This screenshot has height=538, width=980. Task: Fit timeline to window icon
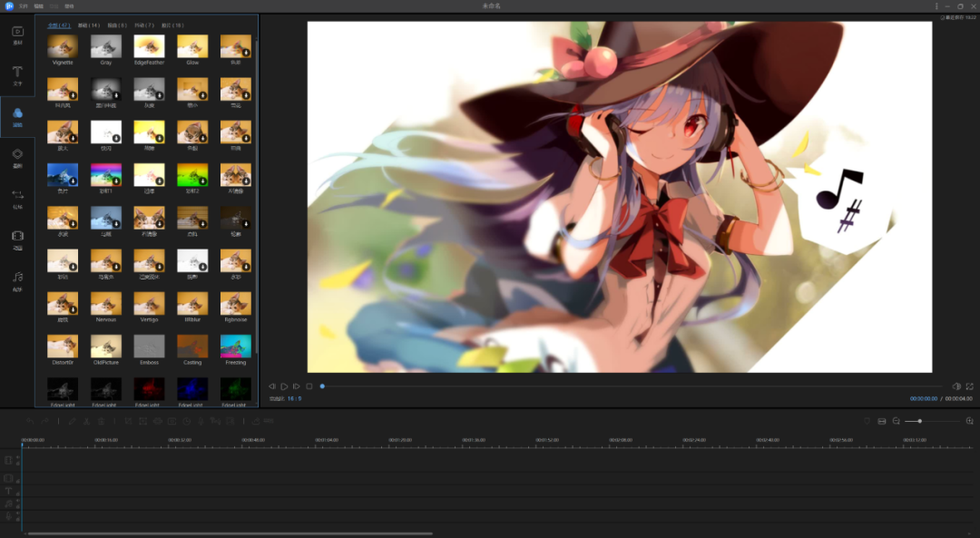(x=882, y=421)
